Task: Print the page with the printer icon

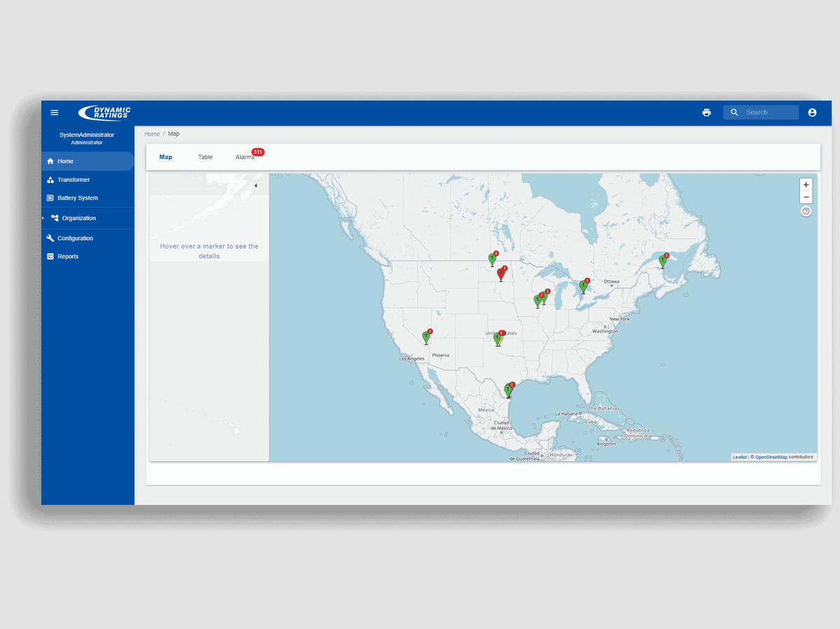Action: 707,113
